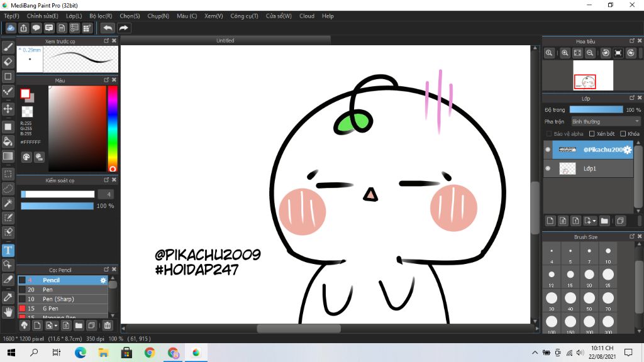This screenshot has width=644, height=362.
Task: Duplicate layer icon in Lớp panel
Action: 620,221
